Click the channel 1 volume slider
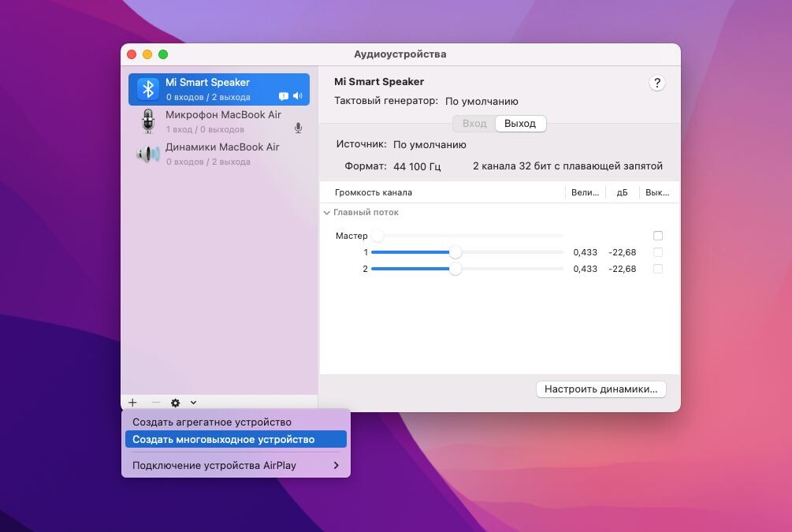Screen dimensions: 792x532 467,252
